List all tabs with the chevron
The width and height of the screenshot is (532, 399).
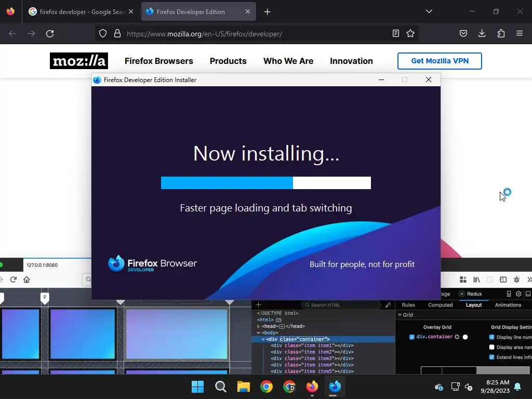(429, 11)
